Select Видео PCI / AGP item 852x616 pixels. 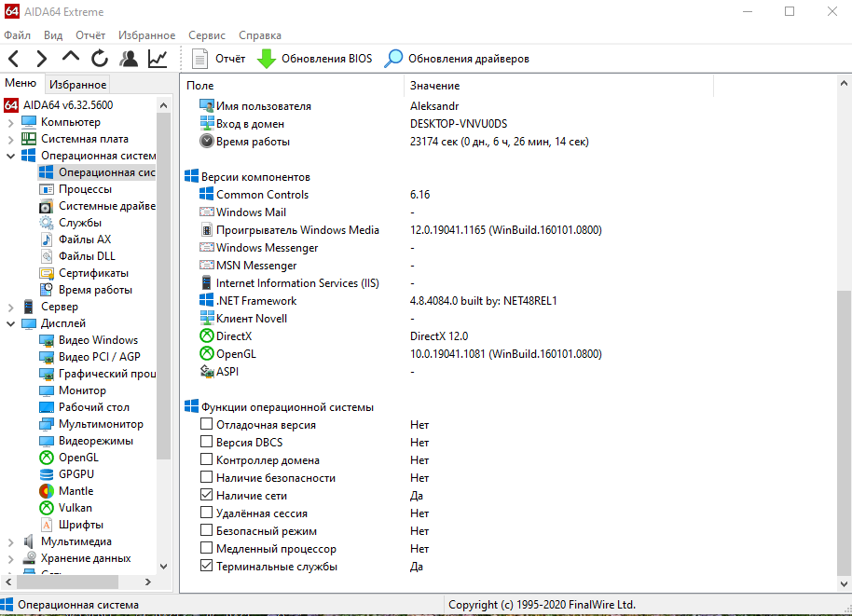click(100, 357)
